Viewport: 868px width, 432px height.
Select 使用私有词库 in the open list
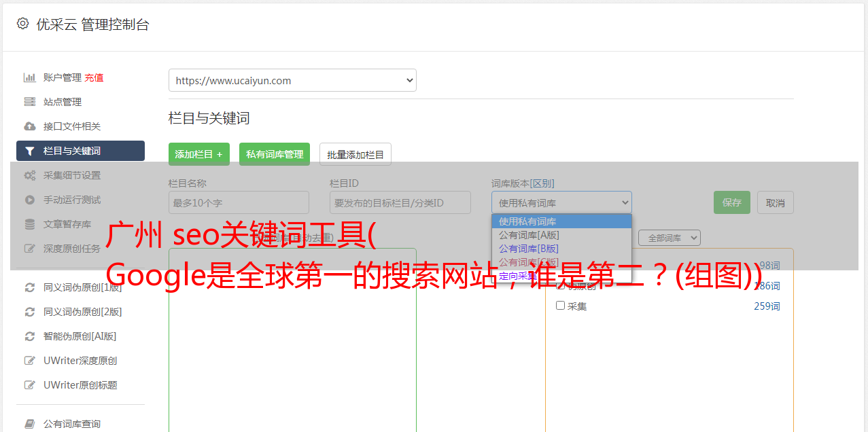coord(561,221)
